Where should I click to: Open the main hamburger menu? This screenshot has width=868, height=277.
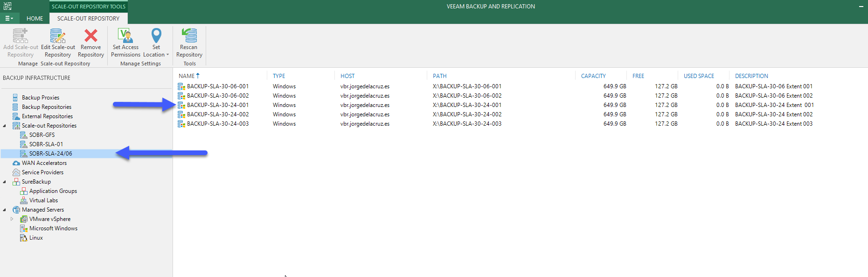click(x=9, y=18)
